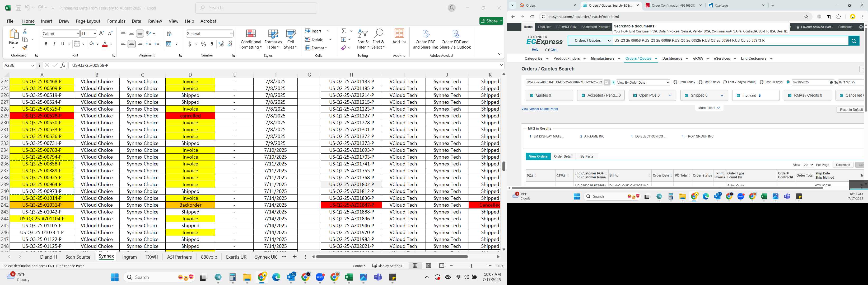The image size is (868, 285).
Task: Click the Bold formatting icon in Excel
Action: [x=46, y=44]
